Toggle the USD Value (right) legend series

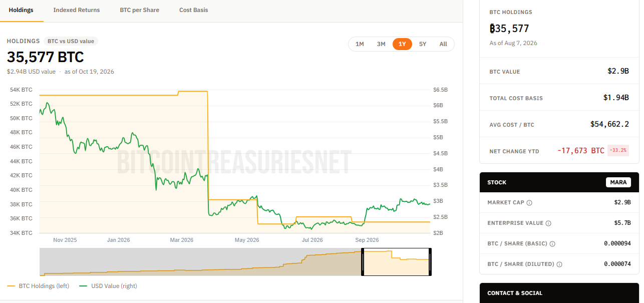coord(107,286)
